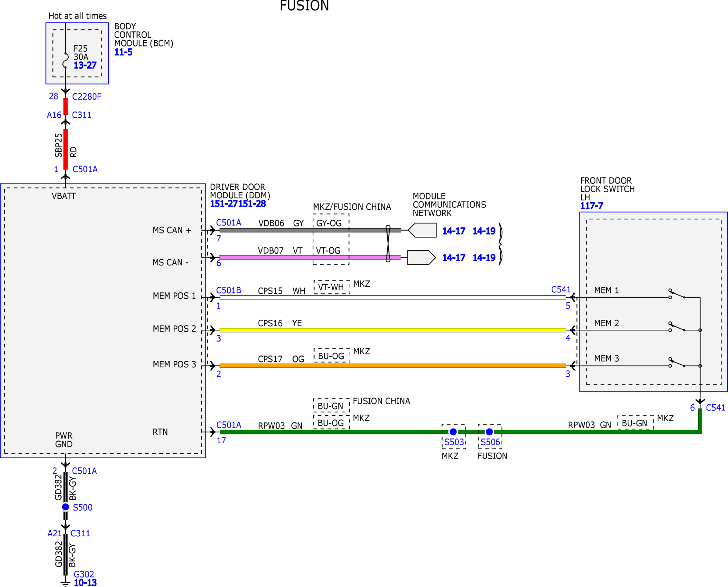Click the VDB07 circuit label
The image size is (728, 587).
coord(271,251)
